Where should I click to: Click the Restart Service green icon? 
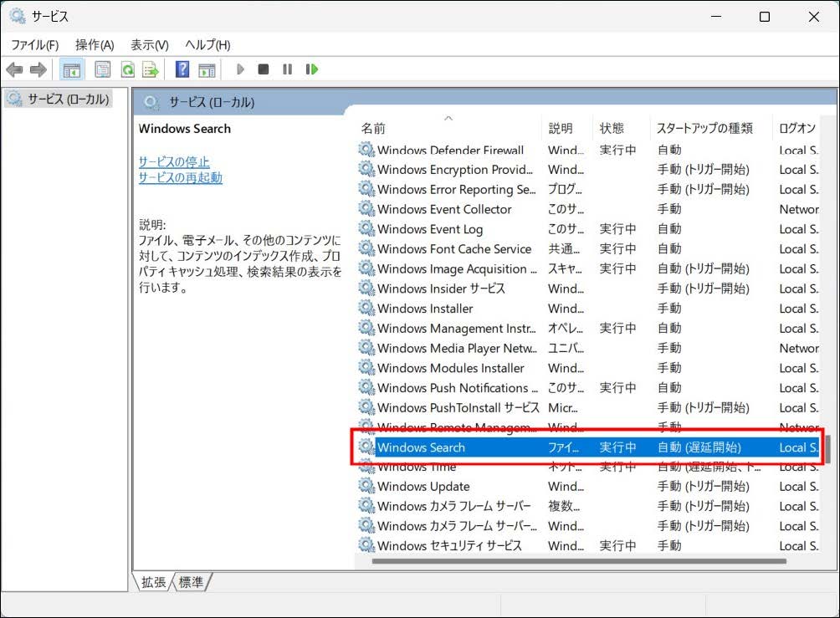(311, 69)
